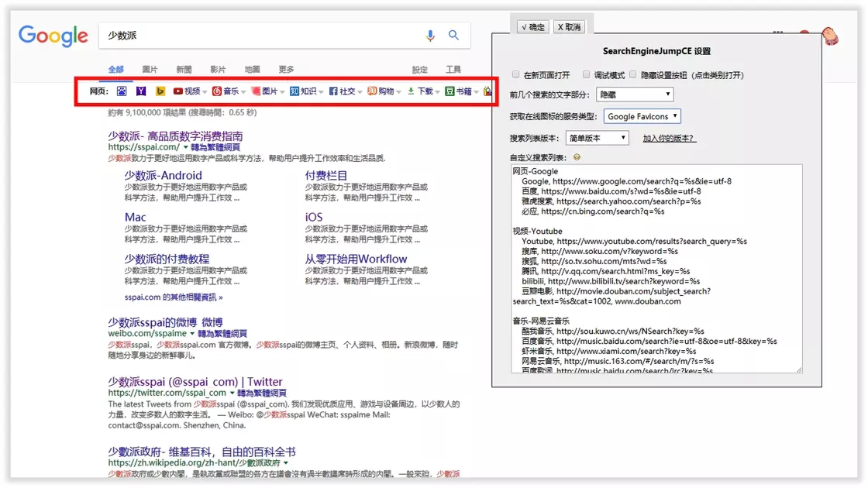
Task: Click the Yahoo icon in the engine bar
Action: (x=141, y=91)
